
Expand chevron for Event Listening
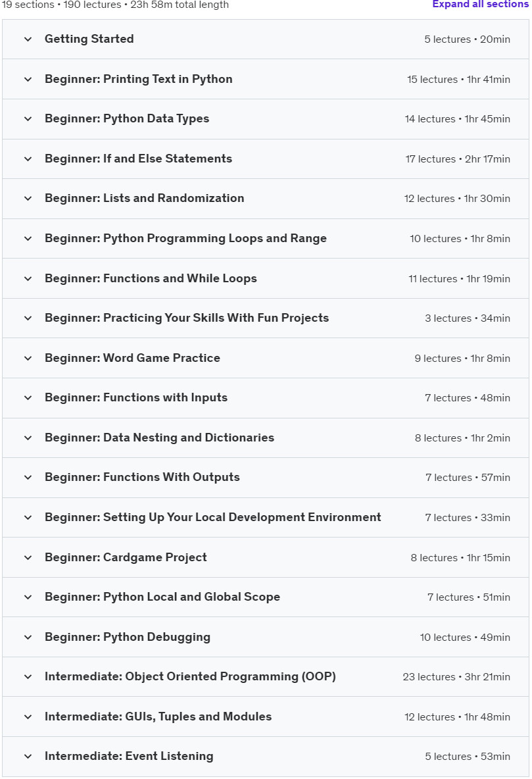[28, 756]
